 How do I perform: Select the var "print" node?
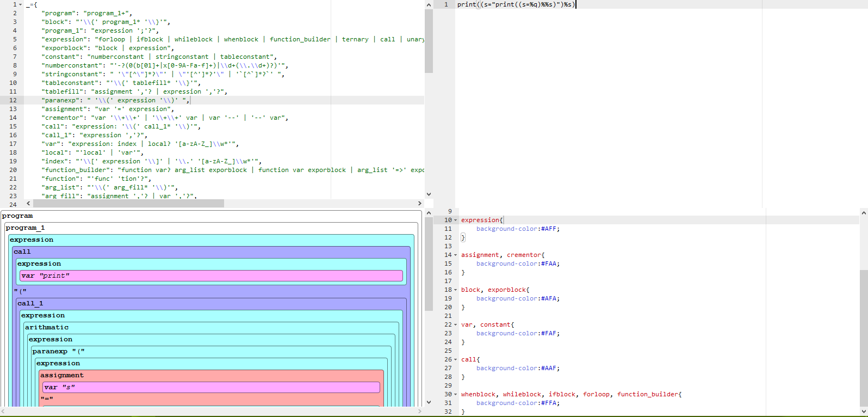tap(211, 275)
